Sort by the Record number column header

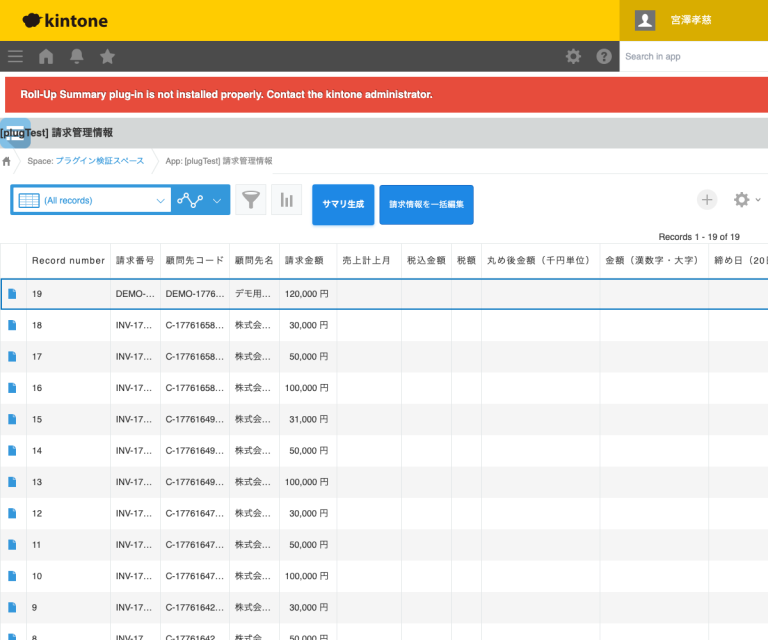(x=68, y=260)
